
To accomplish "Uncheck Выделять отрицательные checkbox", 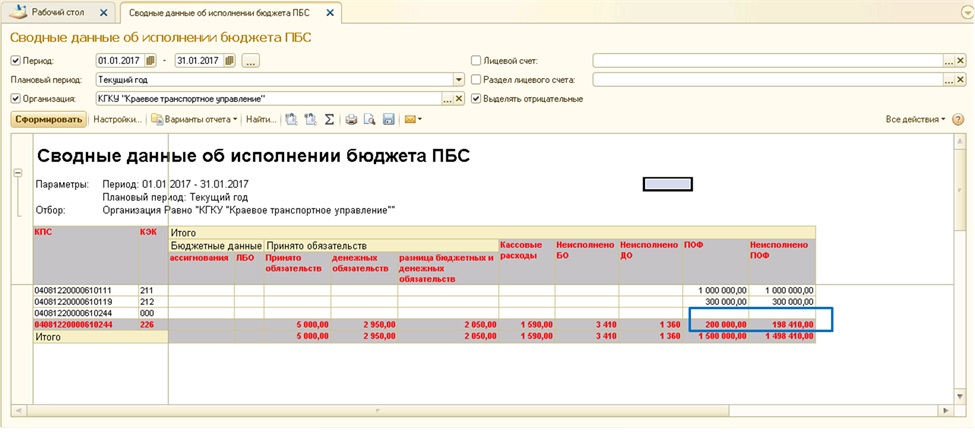I will tap(476, 99).
